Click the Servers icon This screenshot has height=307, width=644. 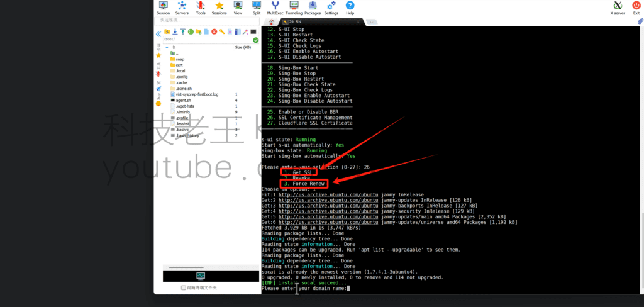tap(182, 8)
